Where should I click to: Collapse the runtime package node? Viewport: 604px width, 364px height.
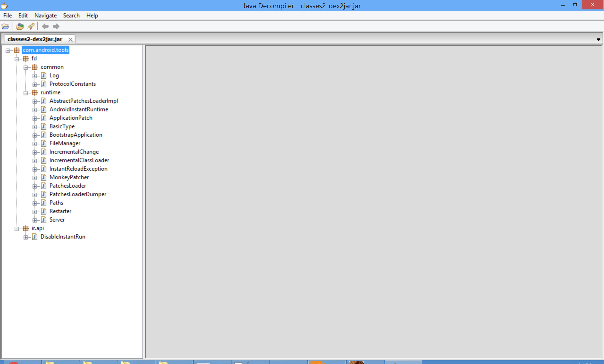click(x=26, y=93)
